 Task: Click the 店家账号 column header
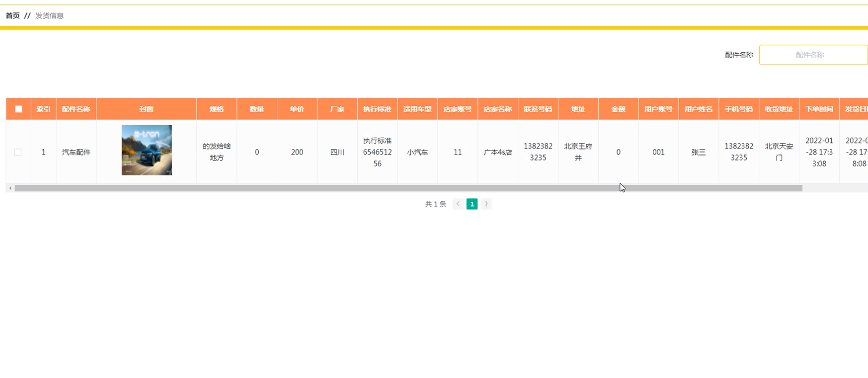458,109
